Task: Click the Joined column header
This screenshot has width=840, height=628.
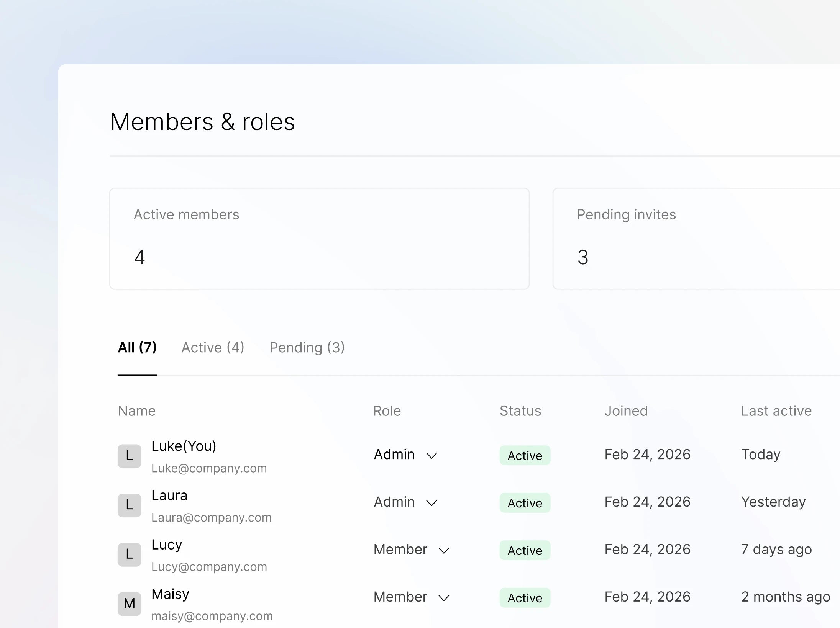Action: pyautogui.click(x=626, y=411)
